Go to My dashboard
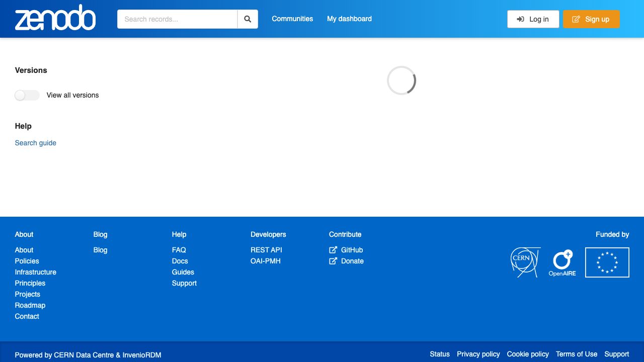 349,19
